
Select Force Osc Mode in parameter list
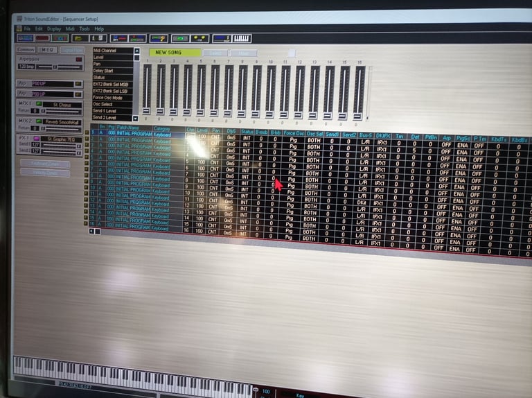[112, 98]
